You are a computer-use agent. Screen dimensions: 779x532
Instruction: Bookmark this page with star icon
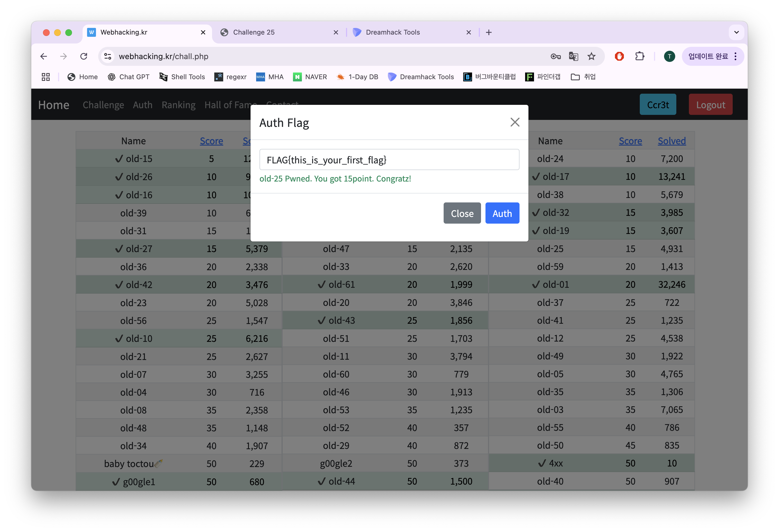coord(592,56)
